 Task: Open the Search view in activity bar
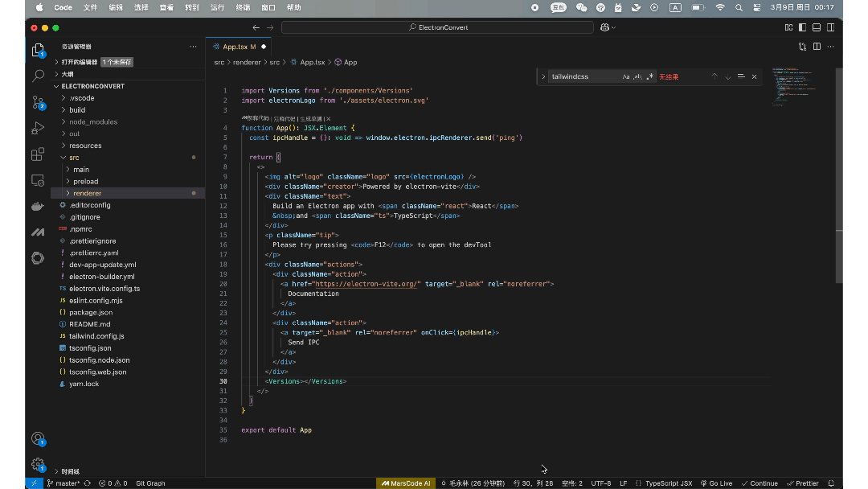[38, 76]
